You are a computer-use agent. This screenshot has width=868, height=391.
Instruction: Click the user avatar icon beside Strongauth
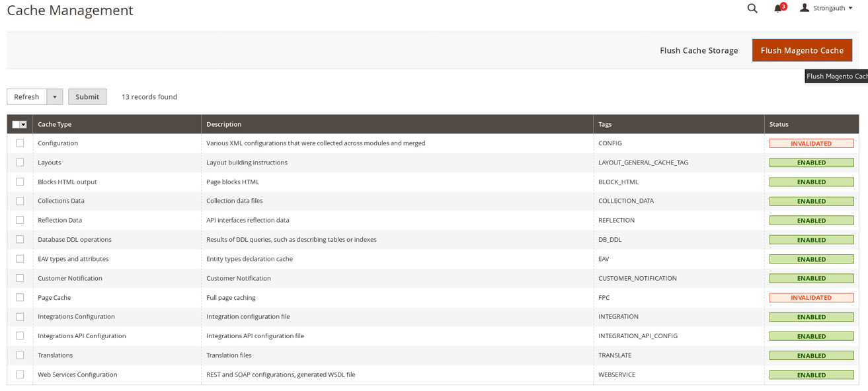[x=805, y=8]
